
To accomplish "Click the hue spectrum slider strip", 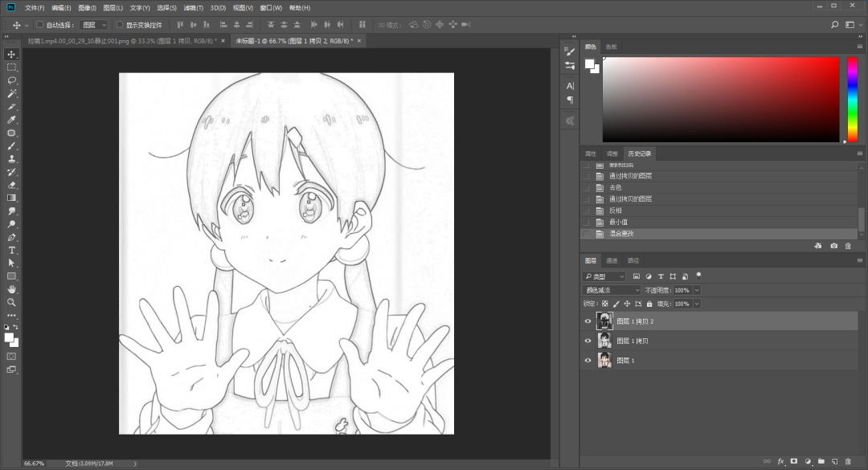I will [x=853, y=99].
